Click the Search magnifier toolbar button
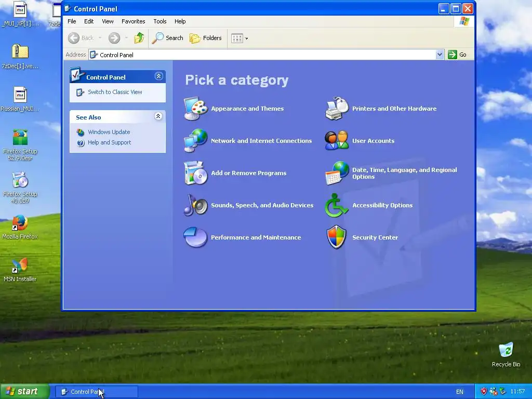The image size is (532, 399). click(x=168, y=38)
